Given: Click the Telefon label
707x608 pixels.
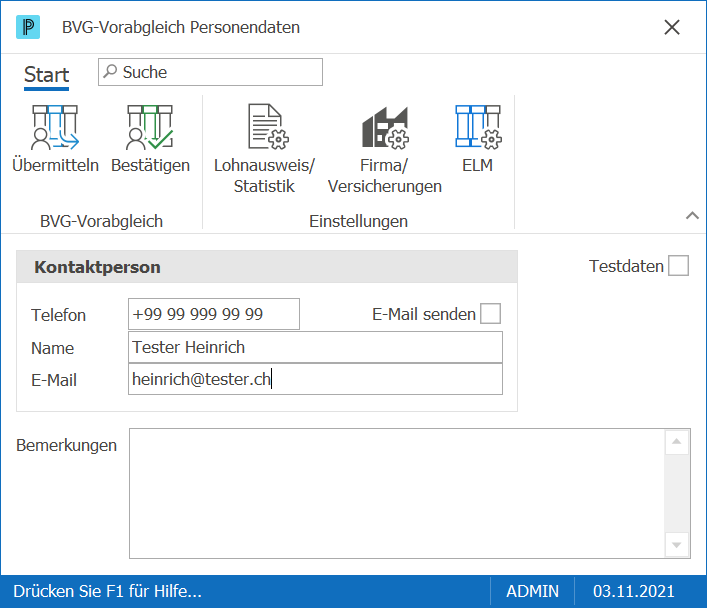Looking at the screenshot, I should tap(58, 315).
